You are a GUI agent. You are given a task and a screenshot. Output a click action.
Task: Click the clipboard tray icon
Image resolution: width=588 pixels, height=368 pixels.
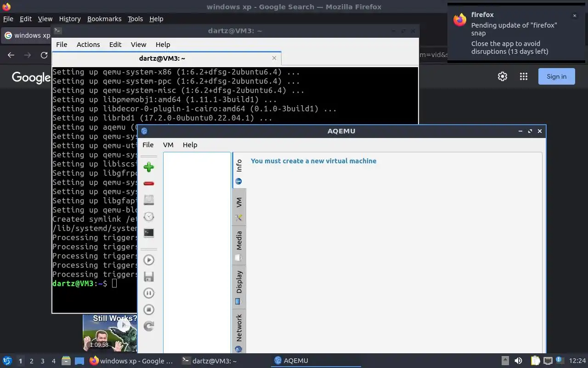point(535,361)
